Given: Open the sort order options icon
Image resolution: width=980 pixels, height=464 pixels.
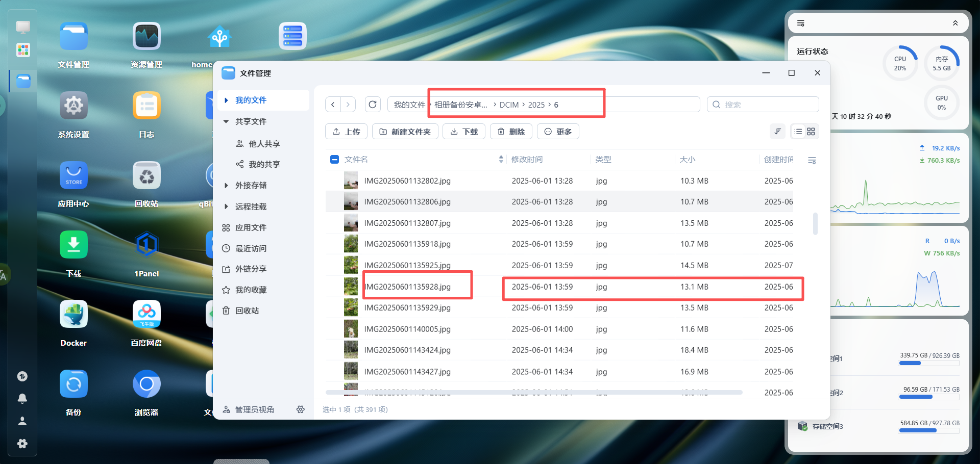Looking at the screenshot, I should 777,132.
